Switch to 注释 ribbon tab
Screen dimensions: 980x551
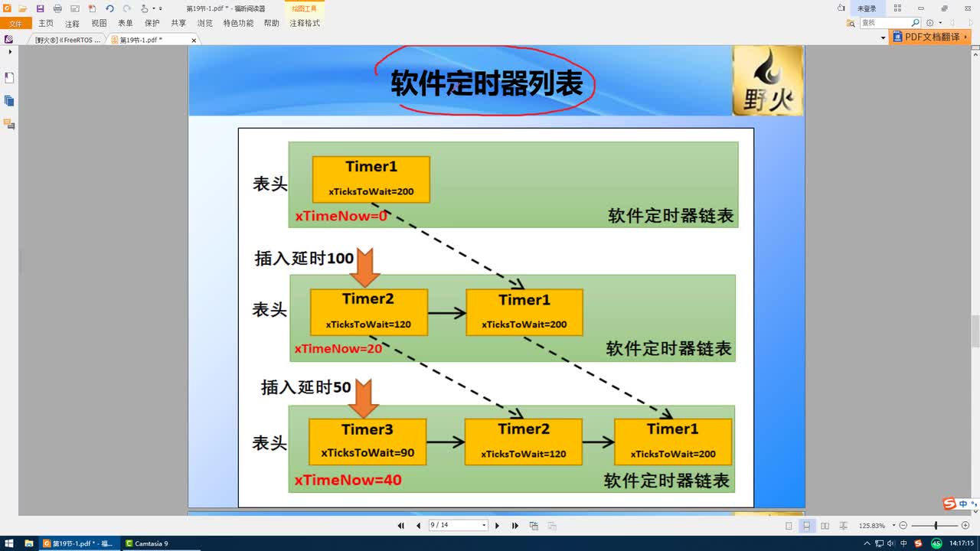(x=72, y=24)
